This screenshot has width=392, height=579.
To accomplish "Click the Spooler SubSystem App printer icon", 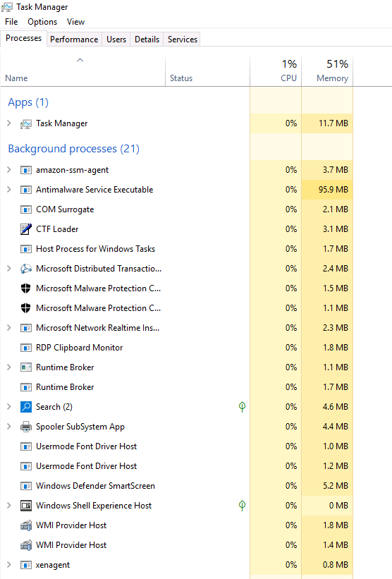I will pyautogui.click(x=26, y=427).
